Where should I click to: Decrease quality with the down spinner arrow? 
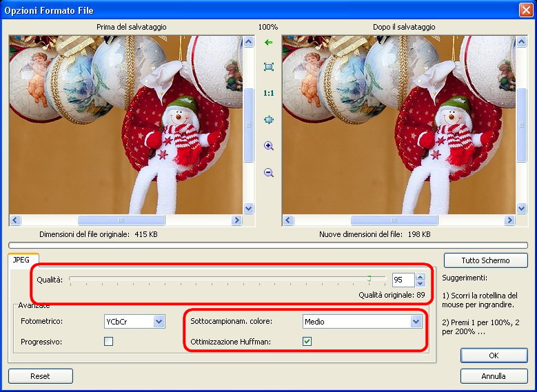point(421,283)
